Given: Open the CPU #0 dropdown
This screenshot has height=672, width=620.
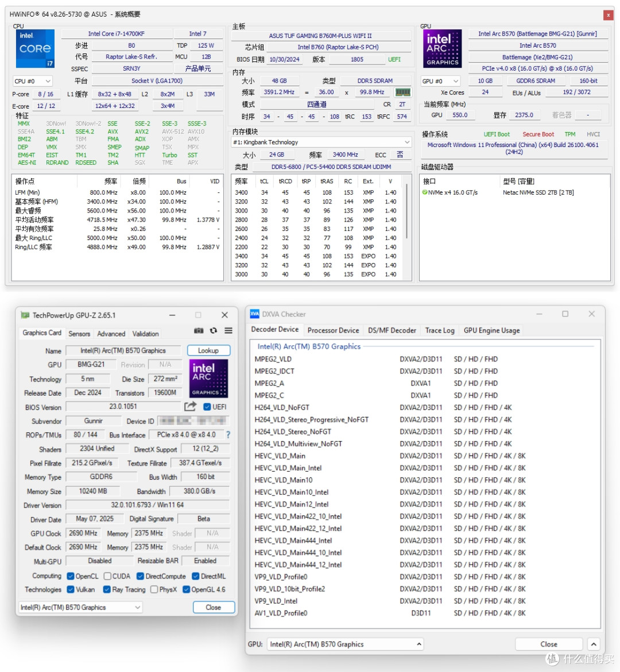Looking at the screenshot, I should coord(33,81).
